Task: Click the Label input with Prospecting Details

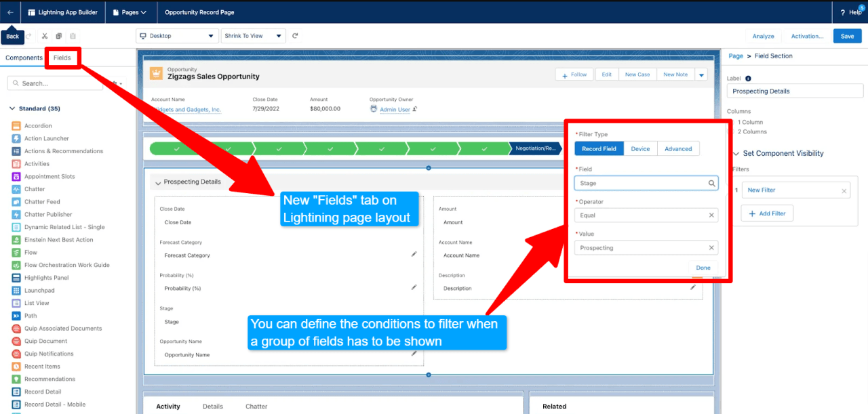Action: point(791,91)
